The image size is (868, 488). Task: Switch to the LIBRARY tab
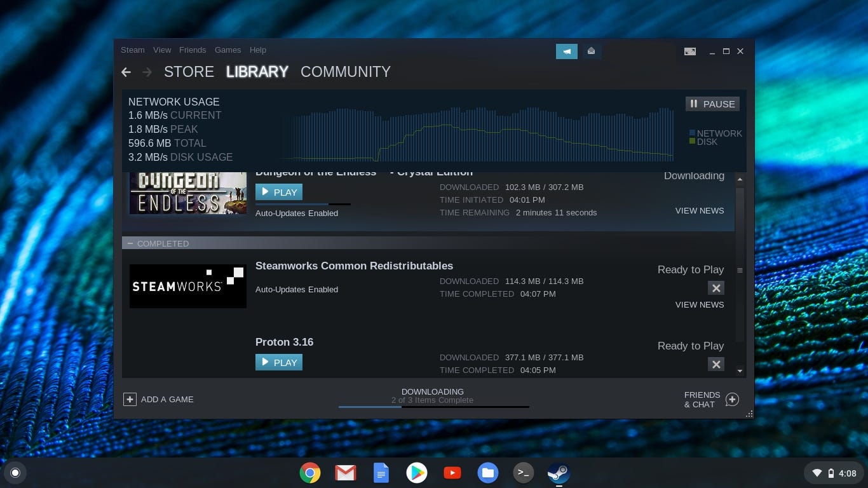coord(257,72)
